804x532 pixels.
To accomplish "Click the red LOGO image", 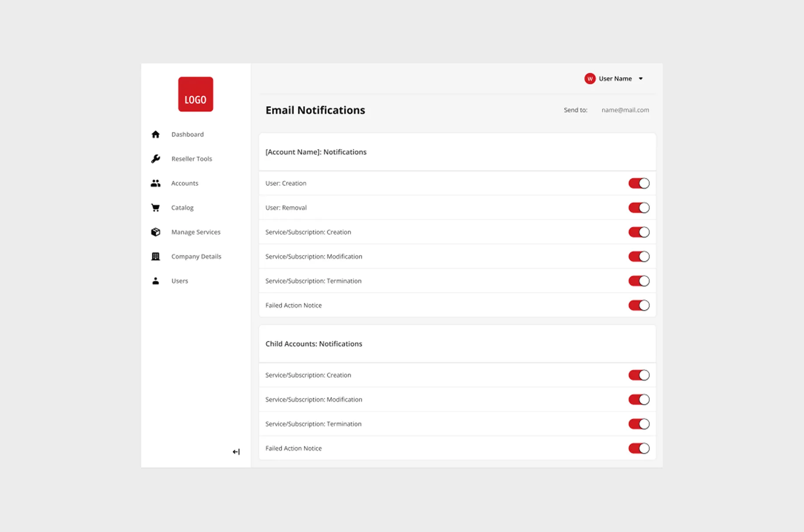I will [196, 94].
